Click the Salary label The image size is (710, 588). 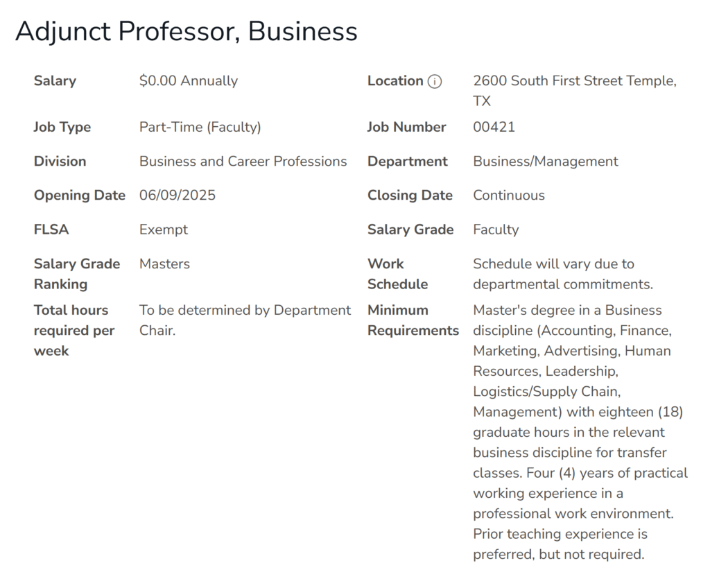pyautogui.click(x=55, y=81)
